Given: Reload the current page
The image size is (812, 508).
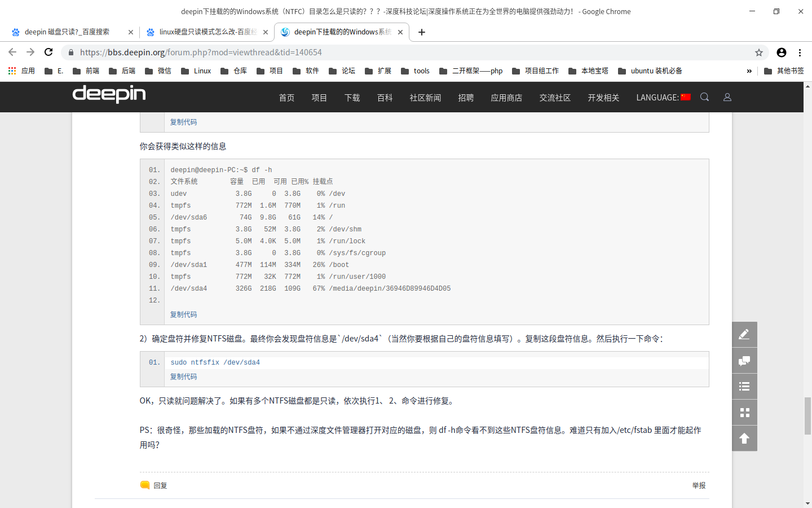Looking at the screenshot, I should coord(48,52).
